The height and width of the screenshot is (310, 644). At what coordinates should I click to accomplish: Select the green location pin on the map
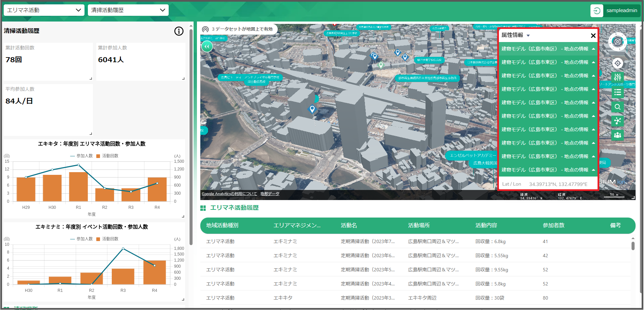(381, 65)
